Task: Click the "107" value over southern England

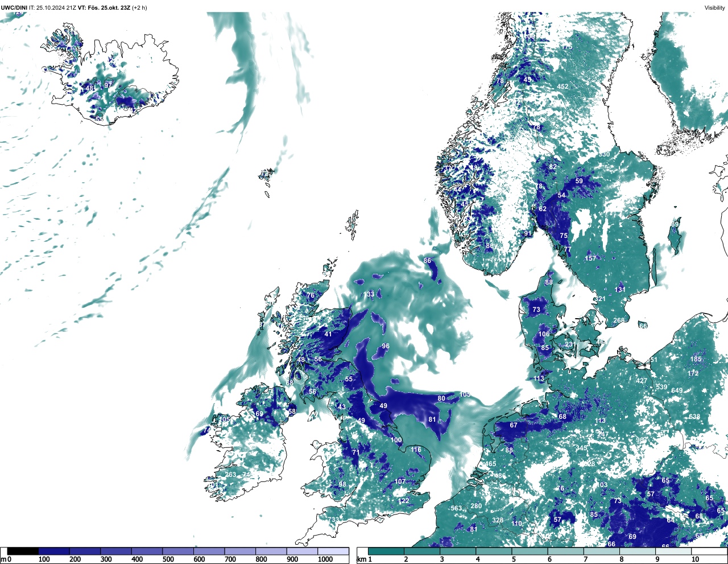Action: click(x=400, y=481)
